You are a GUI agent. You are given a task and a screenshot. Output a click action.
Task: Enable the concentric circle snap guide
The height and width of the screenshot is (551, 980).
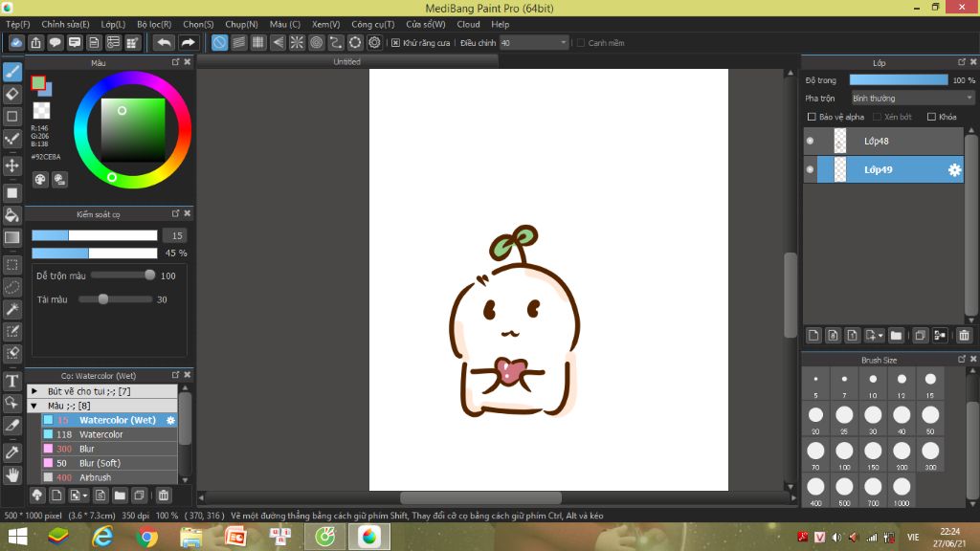point(316,42)
